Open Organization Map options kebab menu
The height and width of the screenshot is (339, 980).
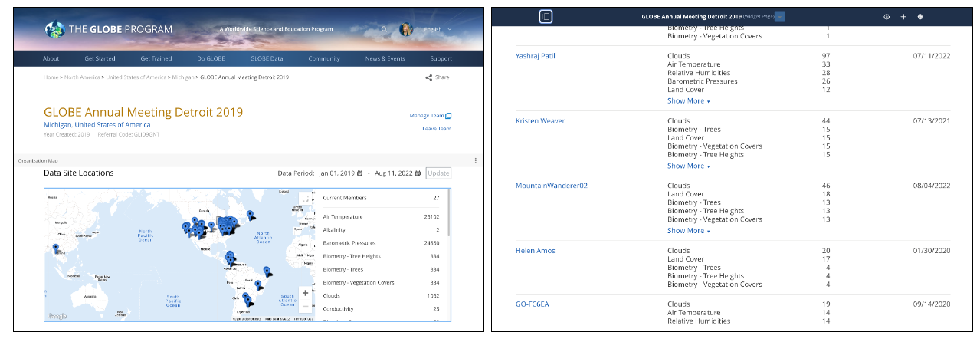476,160
